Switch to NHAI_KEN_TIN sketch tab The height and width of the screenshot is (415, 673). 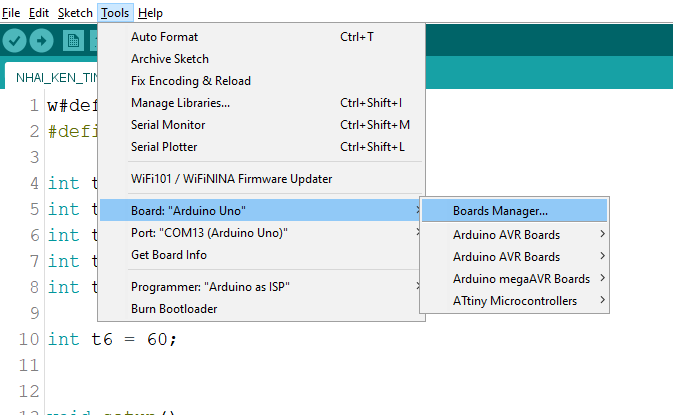52,78
